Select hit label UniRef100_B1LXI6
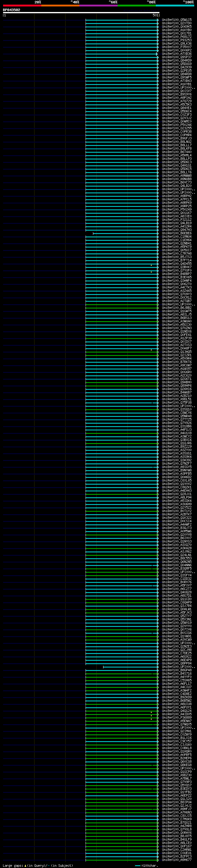 point(177,737)
